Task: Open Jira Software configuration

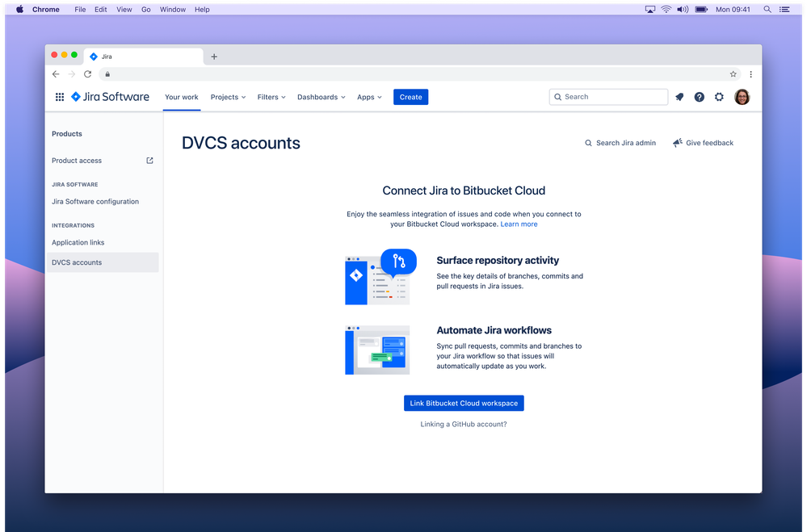Action: [x=95, y=202]
